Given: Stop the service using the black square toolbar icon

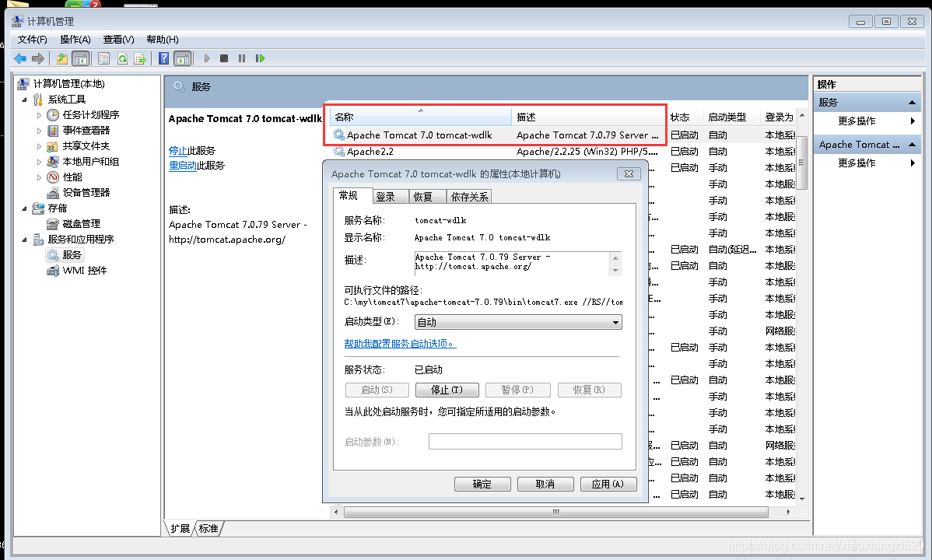Looking at the screenshot, I should (x=225, y=58).
